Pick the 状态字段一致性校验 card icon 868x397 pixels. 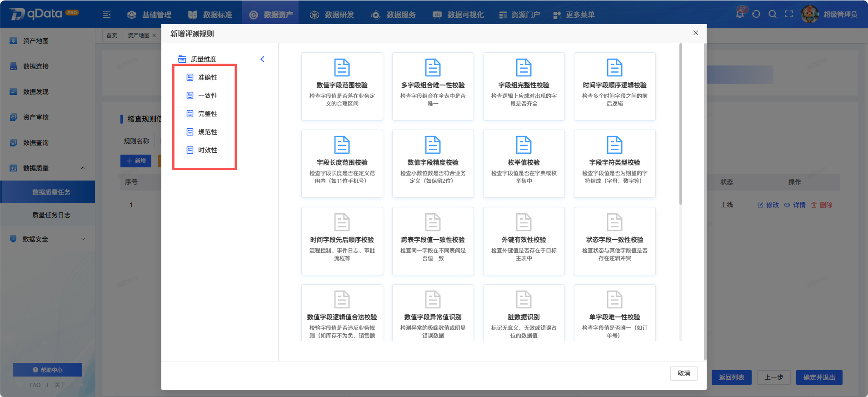(614, 222)
